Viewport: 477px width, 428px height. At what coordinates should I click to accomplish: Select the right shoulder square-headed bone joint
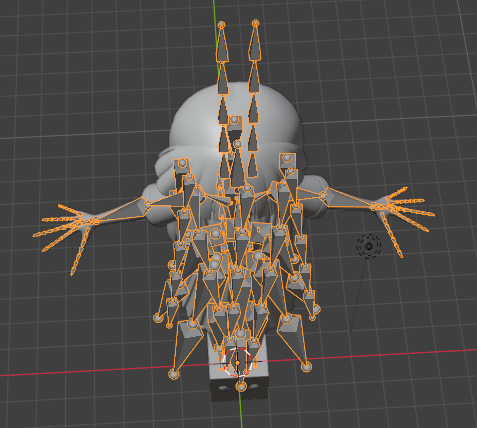(x=287, y=158)
